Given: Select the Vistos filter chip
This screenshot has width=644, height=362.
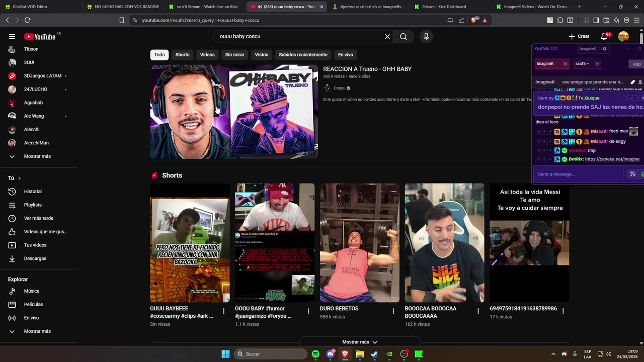Looking at the screenshot, I should [262, 55].
